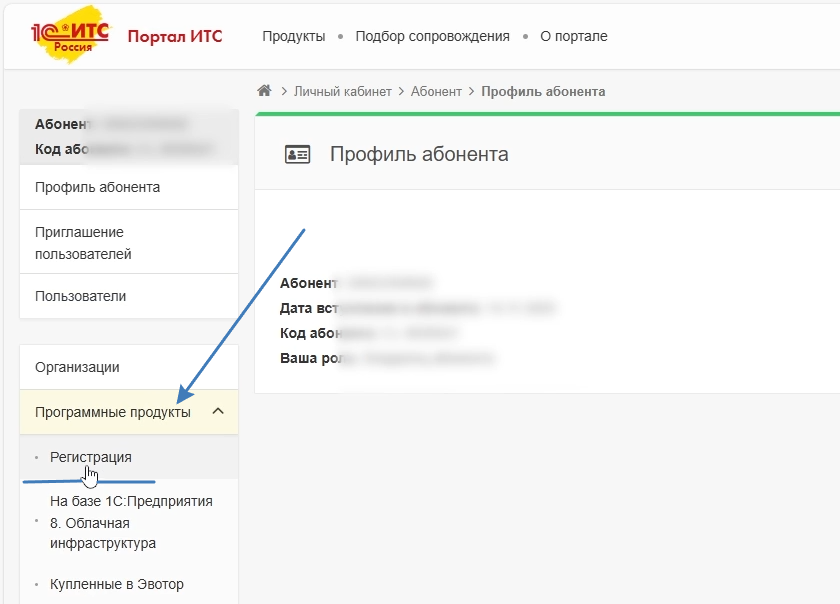Go to Подбор сопровождения in top menu

pos(432,36)
